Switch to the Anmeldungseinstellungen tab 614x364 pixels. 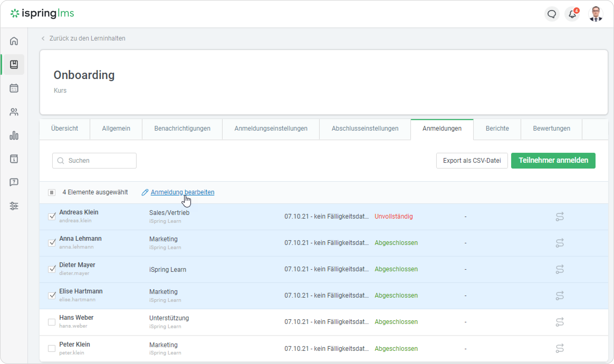click(x=271, y=129)
